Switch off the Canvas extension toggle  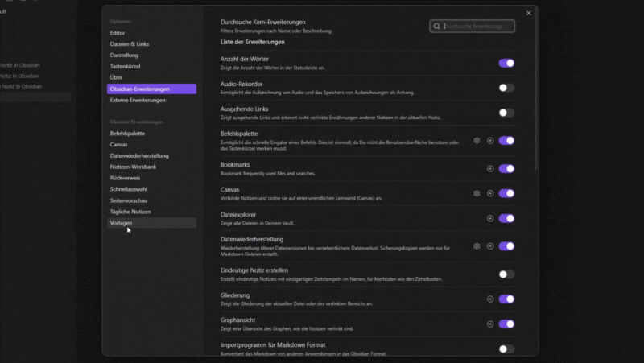pos(506,193)
